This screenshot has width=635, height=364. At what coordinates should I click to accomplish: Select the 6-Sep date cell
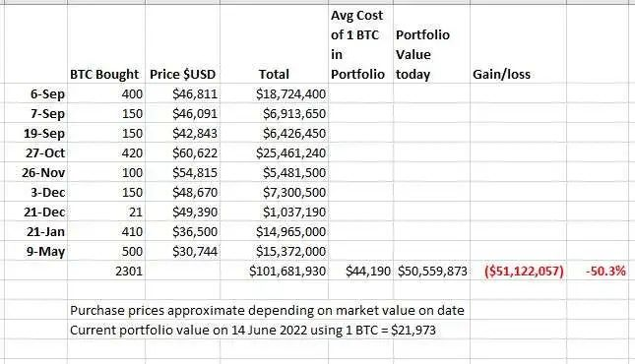coord(33,93)
